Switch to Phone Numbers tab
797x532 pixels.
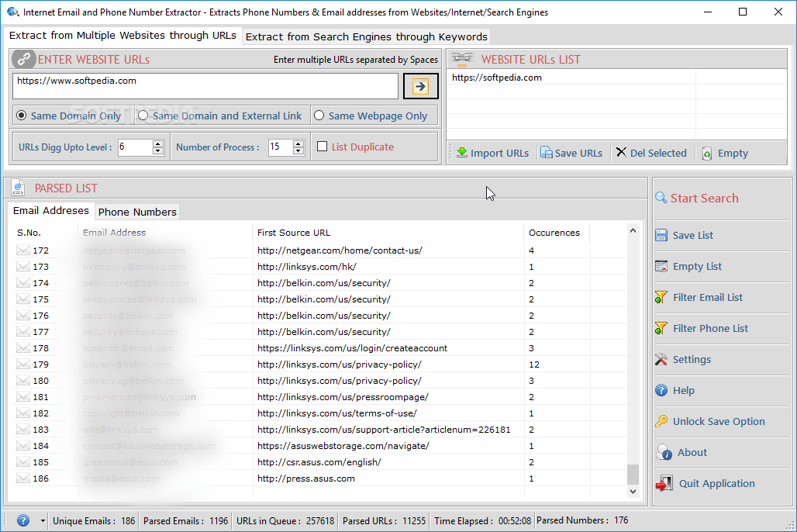[136, 211]
